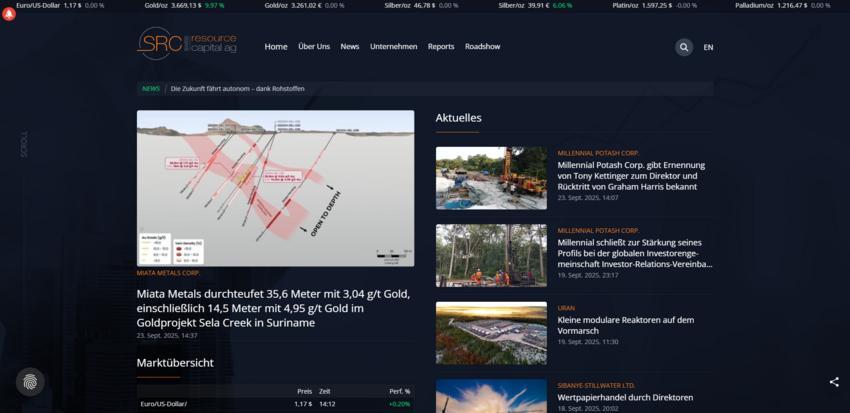Open 'Kleine modulare Reaktoren' article

tap(626, 325)
